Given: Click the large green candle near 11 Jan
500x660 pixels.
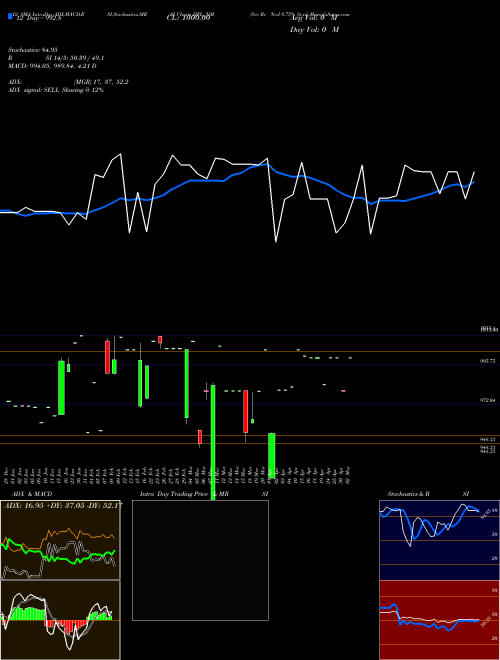Looking at the screenshot, I should coord(61,388).
